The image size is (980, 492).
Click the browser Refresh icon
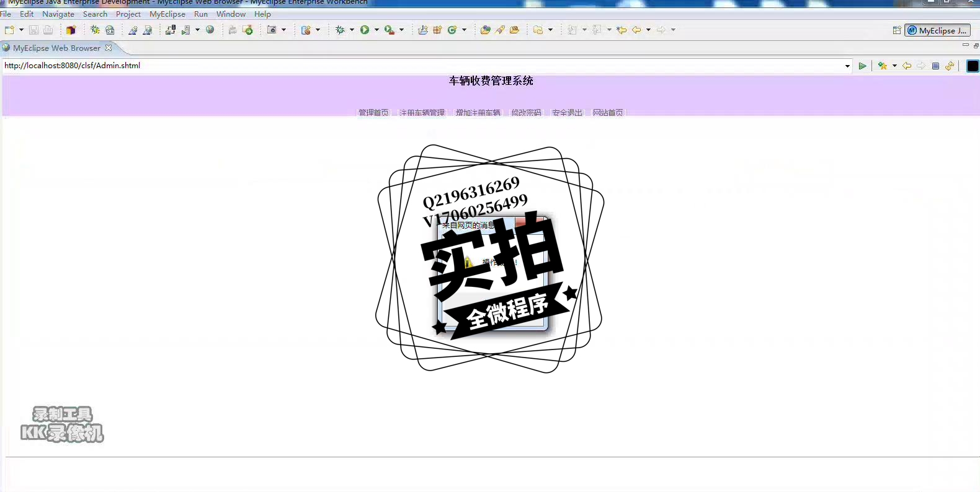950,66
